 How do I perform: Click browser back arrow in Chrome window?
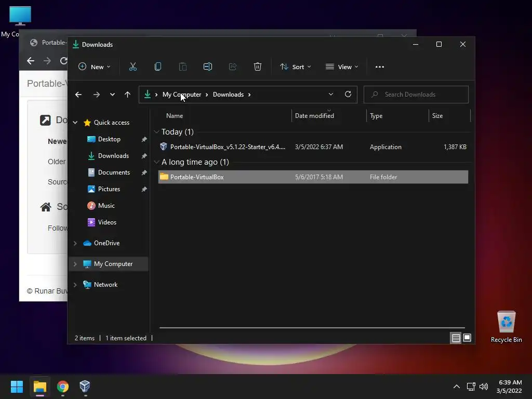(x=31, y=61)
